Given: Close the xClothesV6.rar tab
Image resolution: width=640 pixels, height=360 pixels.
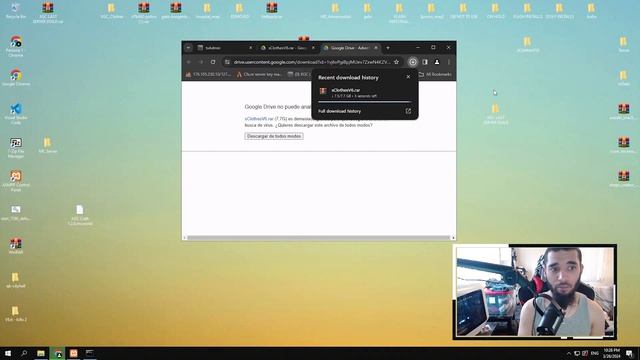Looking at the screenshot, I should click(x=313, y=48).
